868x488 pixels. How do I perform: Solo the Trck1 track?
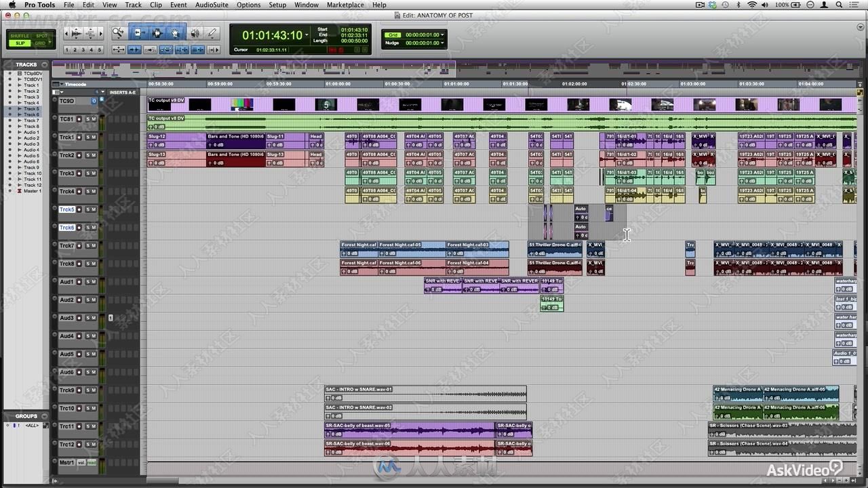(x=87, y=137)
